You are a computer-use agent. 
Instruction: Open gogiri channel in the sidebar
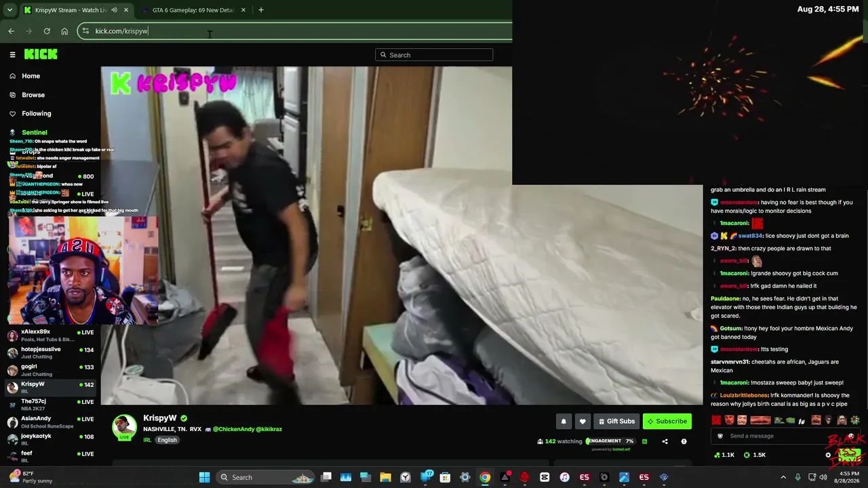point(51,370)
